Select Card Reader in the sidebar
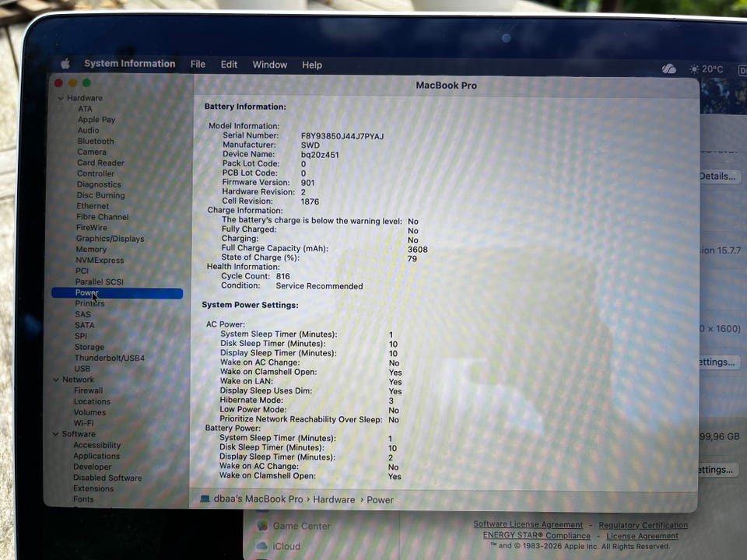Viewport: 747px width, 560px height. pos(100,163)
